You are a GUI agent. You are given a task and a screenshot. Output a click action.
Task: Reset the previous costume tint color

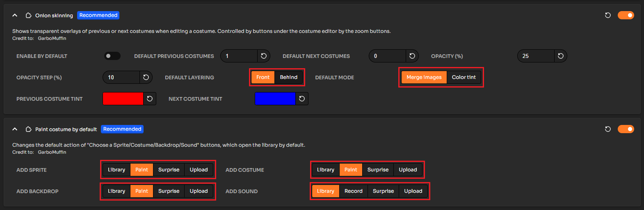tap(150, 99)
